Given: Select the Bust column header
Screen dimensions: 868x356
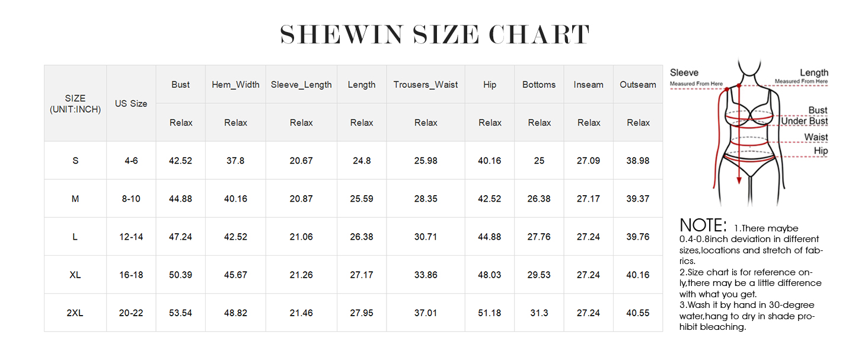Looking at the screenshot, I should coord(181,84).
